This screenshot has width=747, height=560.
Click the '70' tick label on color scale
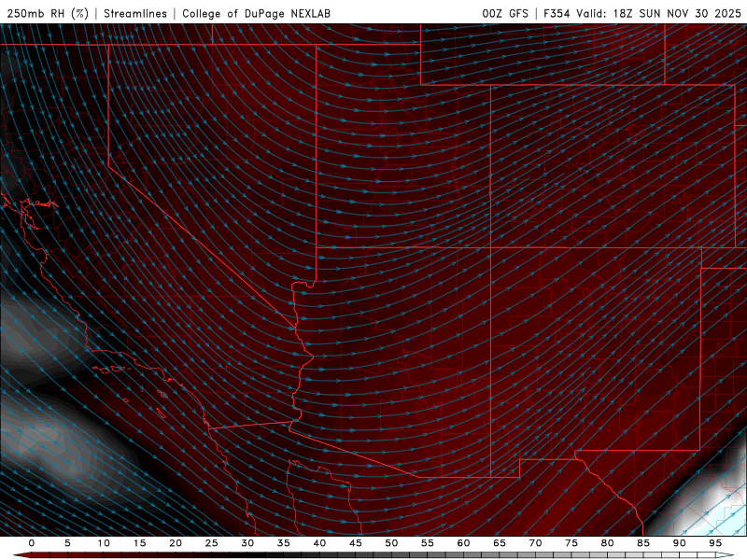(x=535, y=543)
